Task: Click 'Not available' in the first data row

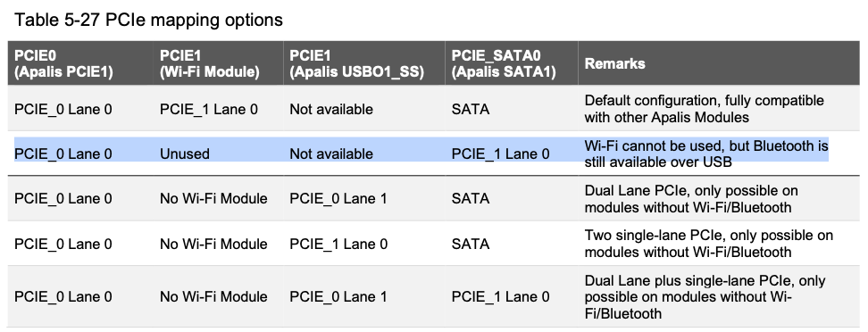Action: (x=331, y=110)
